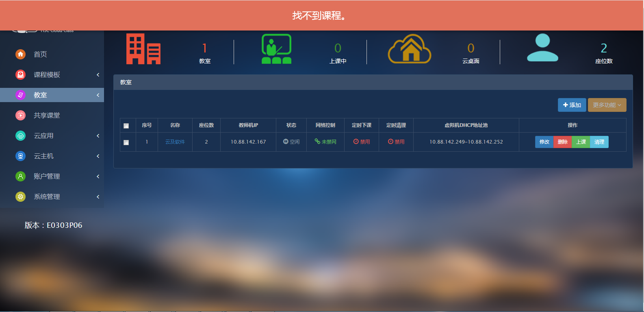Image resolution: width=644 pixels, height=312 pixels.
Task: Check the checkbox for classroom row 1
Action: (x=126, y=142)
